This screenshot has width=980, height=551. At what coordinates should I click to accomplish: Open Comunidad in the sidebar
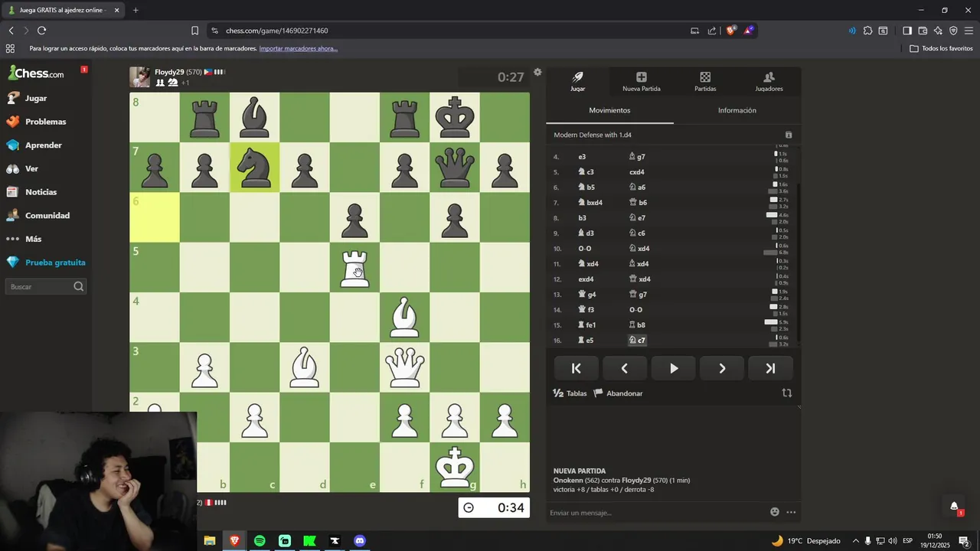point(38,216)
